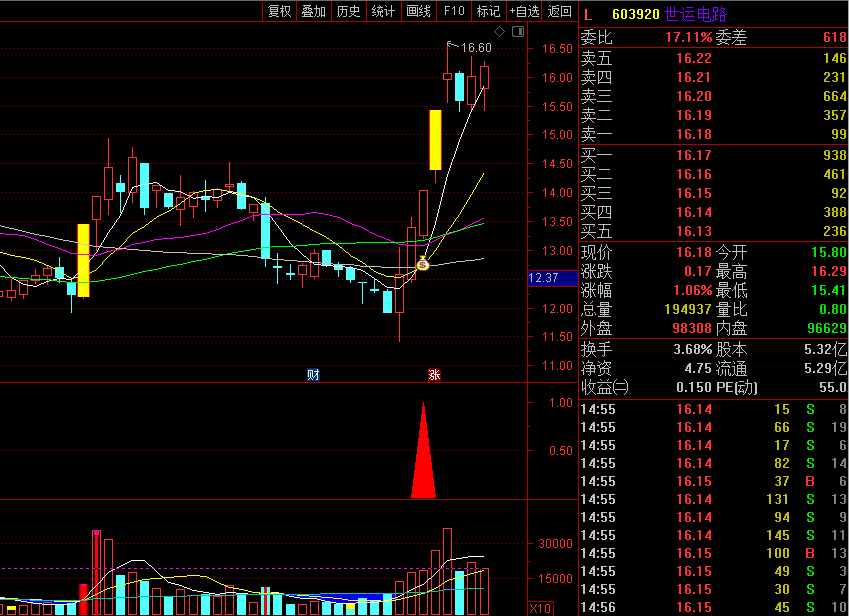Select the 买二 row at 16.16

(x=713, y=174)
